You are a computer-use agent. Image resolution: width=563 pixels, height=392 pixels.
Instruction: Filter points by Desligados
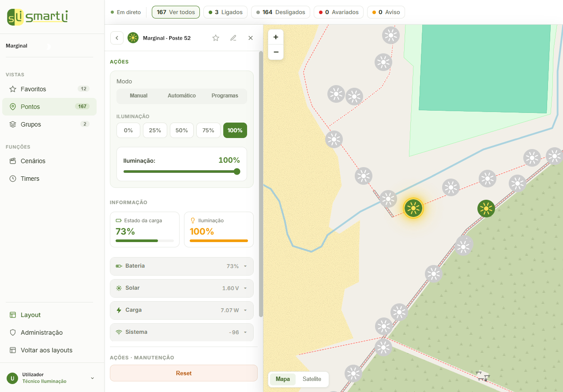281,12
